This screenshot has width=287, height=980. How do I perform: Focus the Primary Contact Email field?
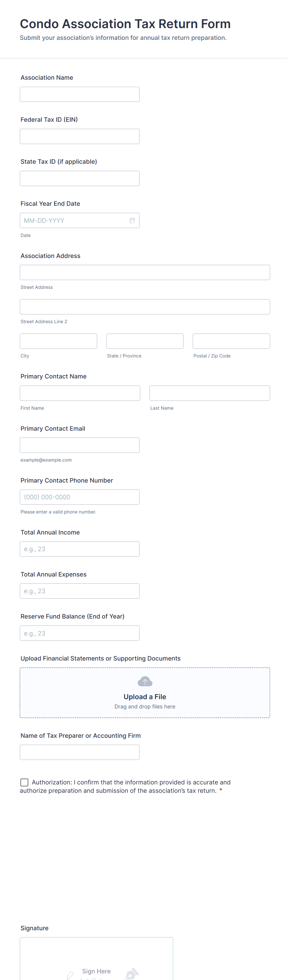tap(79, 445)
